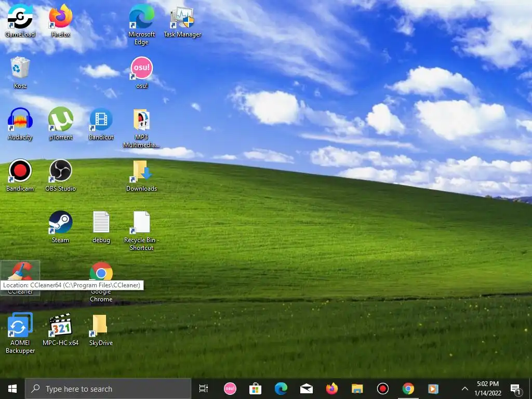Screen dimensions: 532x399
Task: Select the Downloads folder shortcut
Action: coord(141,176)
